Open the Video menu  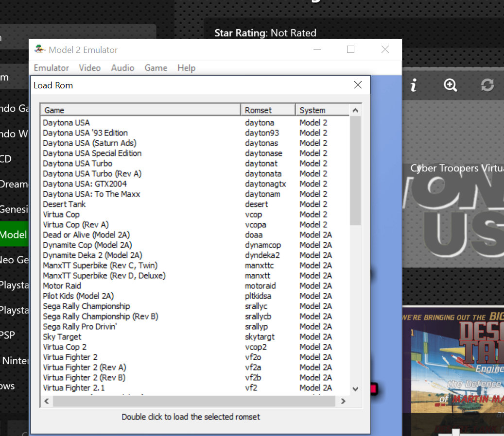tap(90, 68)
